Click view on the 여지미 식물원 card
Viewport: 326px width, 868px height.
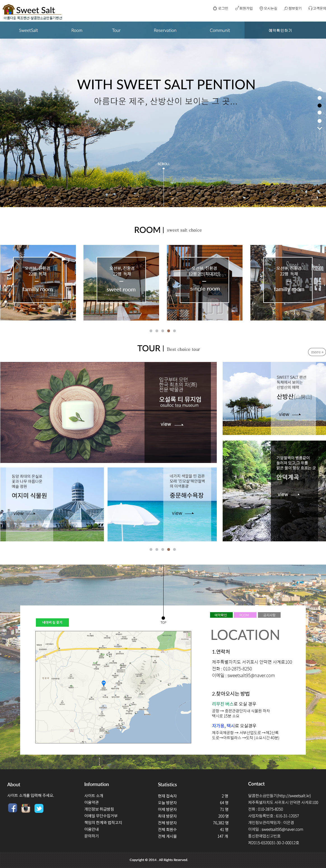coord(24,514)
